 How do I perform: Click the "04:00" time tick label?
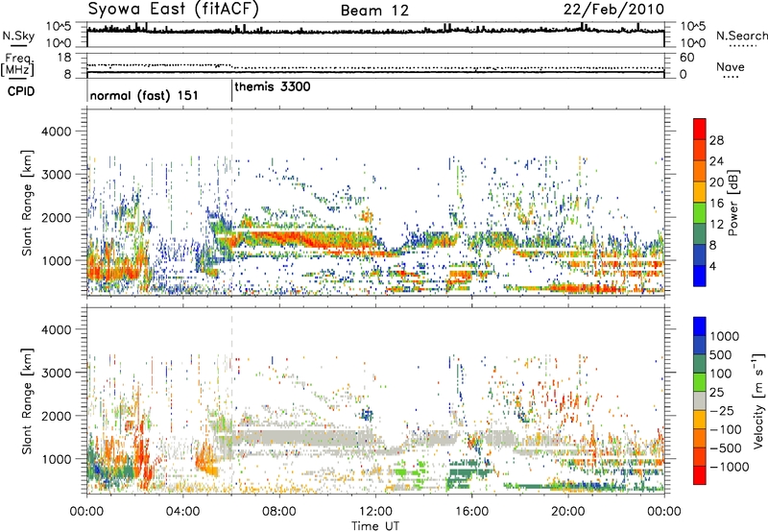(182, 512)
